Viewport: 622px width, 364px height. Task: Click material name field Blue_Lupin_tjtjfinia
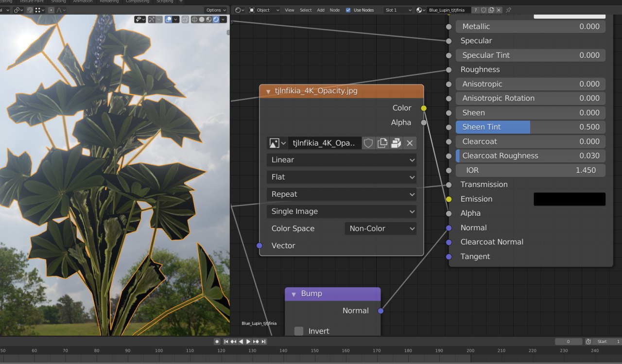(x=449, y=10)
